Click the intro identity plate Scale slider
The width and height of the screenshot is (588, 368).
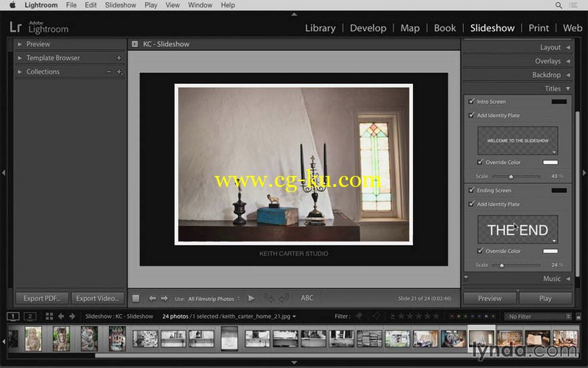[x=516, y=176]
